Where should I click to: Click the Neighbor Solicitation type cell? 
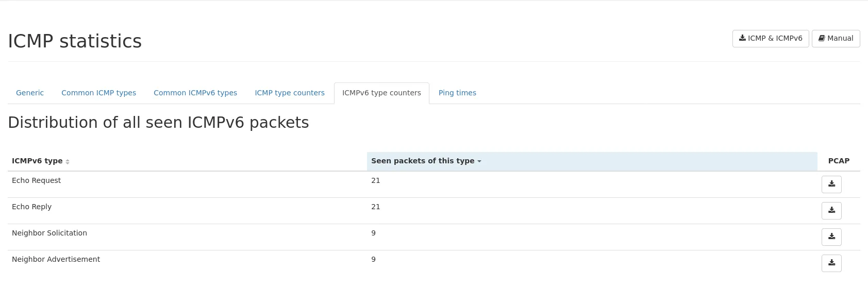click(x=49, y=233)
